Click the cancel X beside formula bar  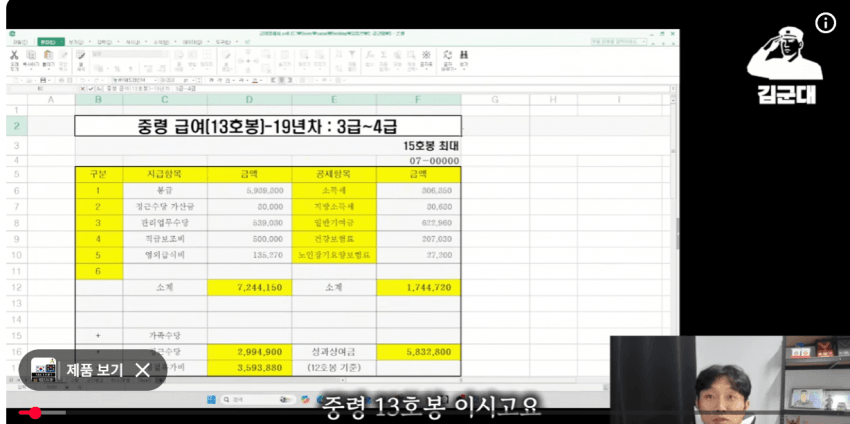pyautogui.click(x=83, y=88)
